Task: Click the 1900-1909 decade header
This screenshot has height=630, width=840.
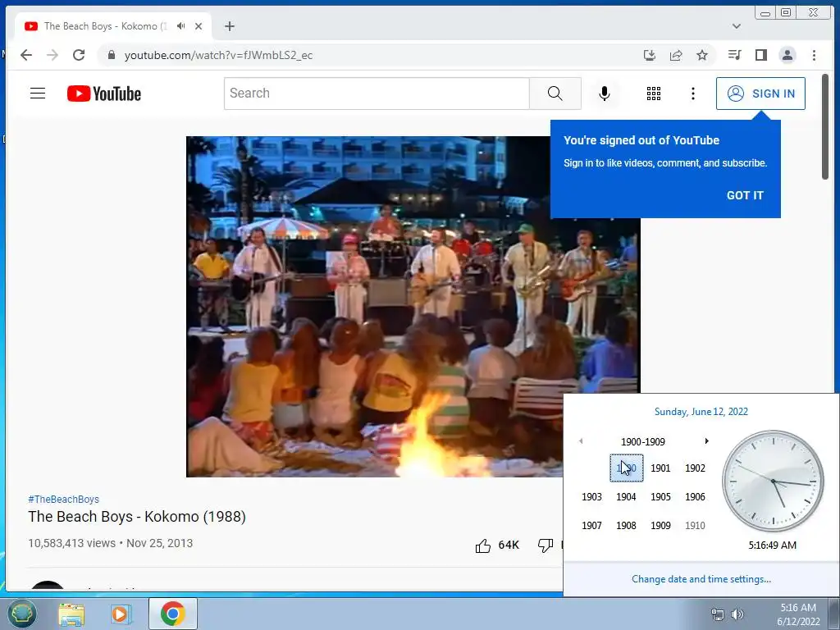Action: (643, 442)
